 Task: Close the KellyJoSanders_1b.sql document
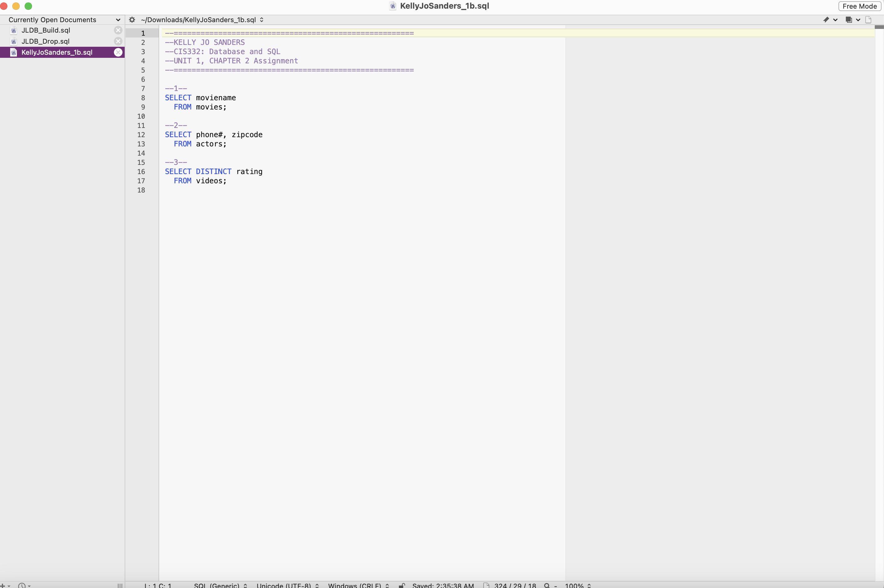(x=118, y=52)
